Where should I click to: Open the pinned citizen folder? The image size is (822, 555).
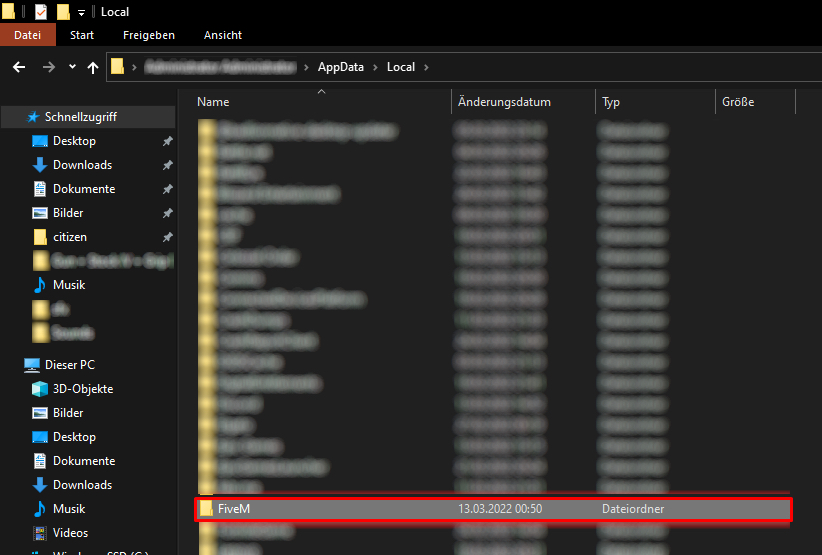pyautogui.click(x=70, y=237)
